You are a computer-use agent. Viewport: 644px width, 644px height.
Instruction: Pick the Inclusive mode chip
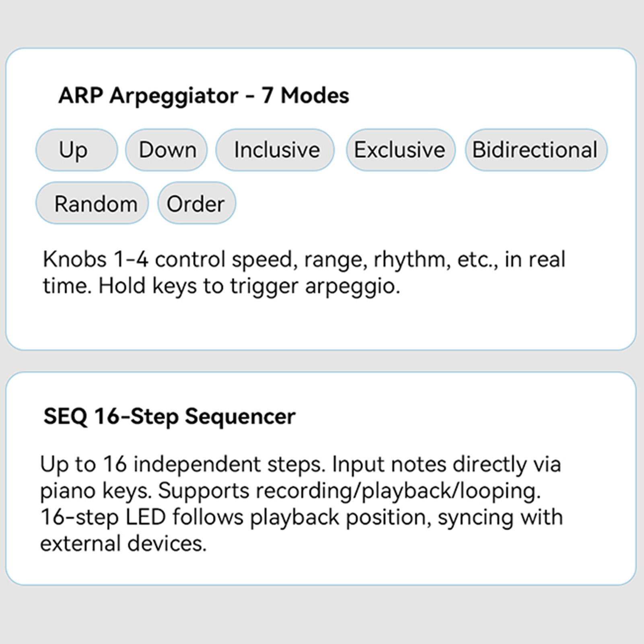(x=275, y=150)
